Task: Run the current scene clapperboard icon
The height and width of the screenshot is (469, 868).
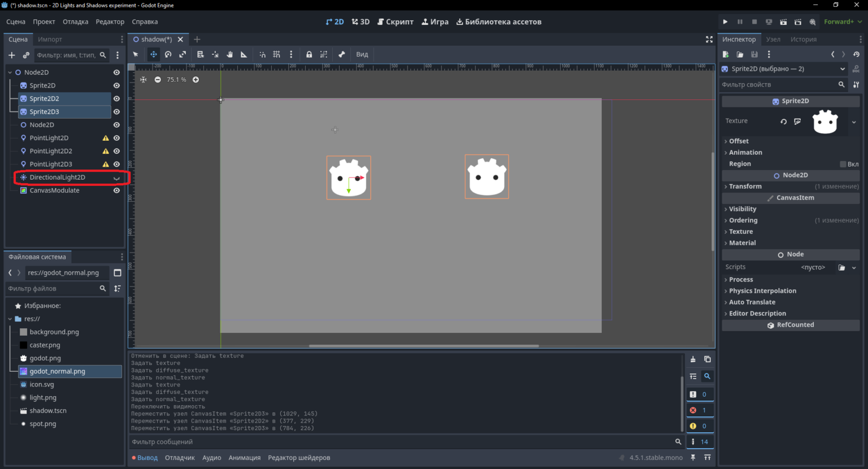Action: click(x=783, y=21)
